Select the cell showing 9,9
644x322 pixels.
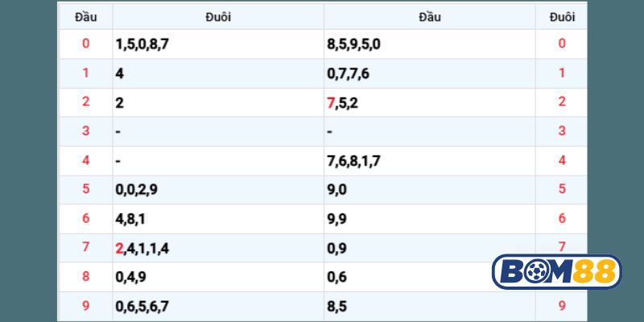click(x=336, y=219)
